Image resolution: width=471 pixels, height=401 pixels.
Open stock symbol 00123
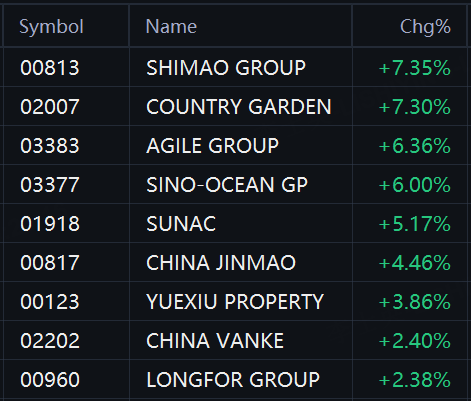tap(50, 302)
